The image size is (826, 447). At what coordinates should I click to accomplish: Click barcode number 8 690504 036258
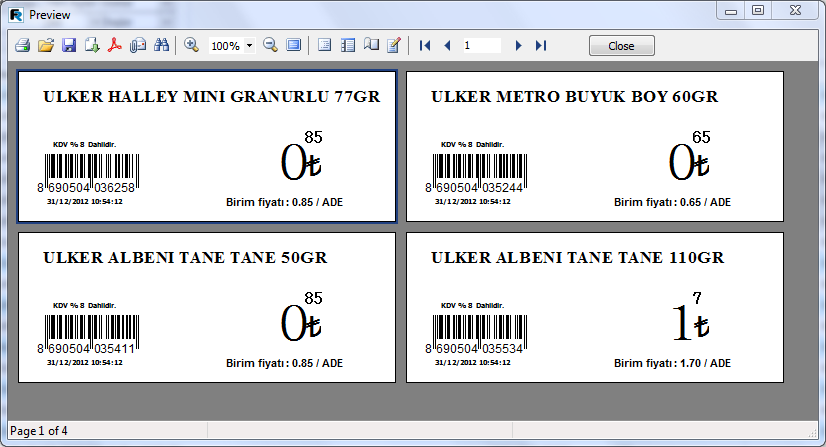click(86, 188)
